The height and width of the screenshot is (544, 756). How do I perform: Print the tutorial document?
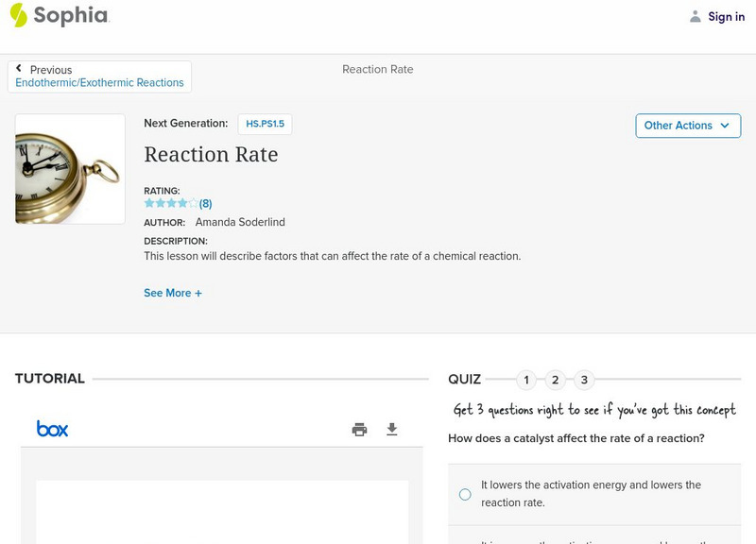pyautogui.click(x=359, y=430)
